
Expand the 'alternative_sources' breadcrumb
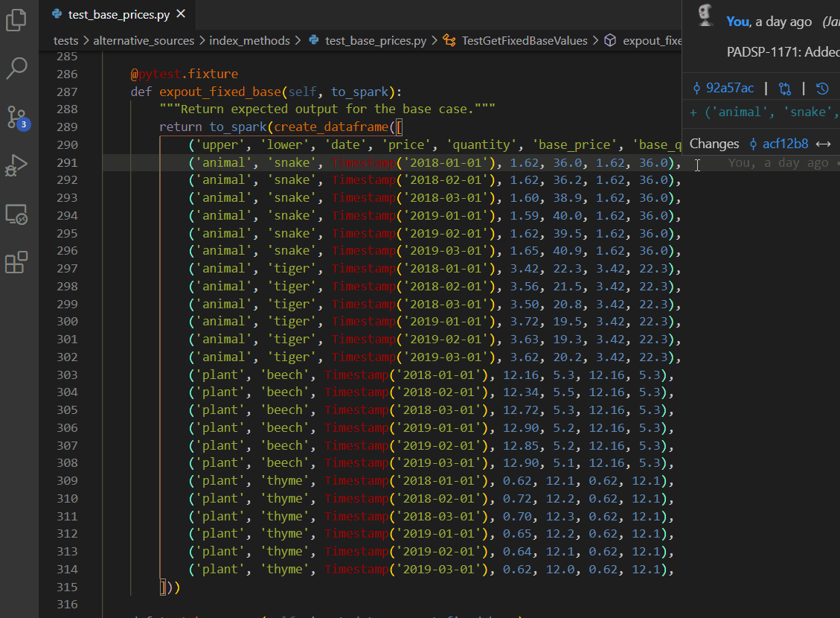coord(144,41)
